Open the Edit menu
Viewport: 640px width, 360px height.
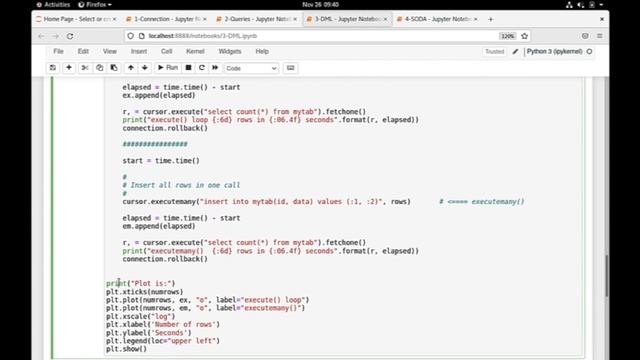click(x=83, y=51)
